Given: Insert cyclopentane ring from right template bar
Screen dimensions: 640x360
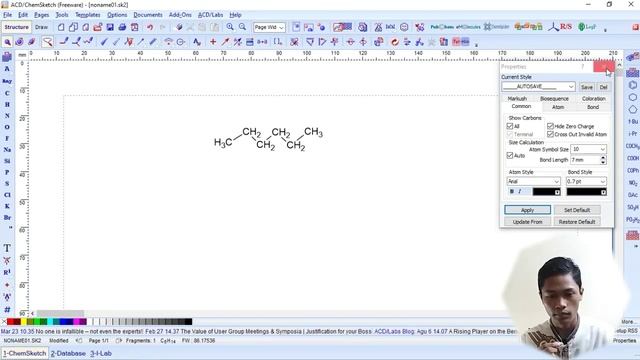Looking at the screenshot, I should pyautogui.click(x=632, y=109).
